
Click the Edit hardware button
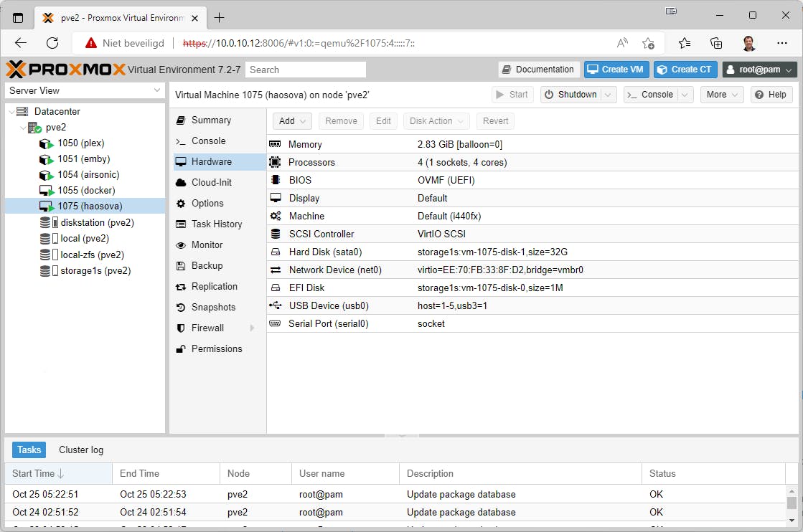pos(383,121)
